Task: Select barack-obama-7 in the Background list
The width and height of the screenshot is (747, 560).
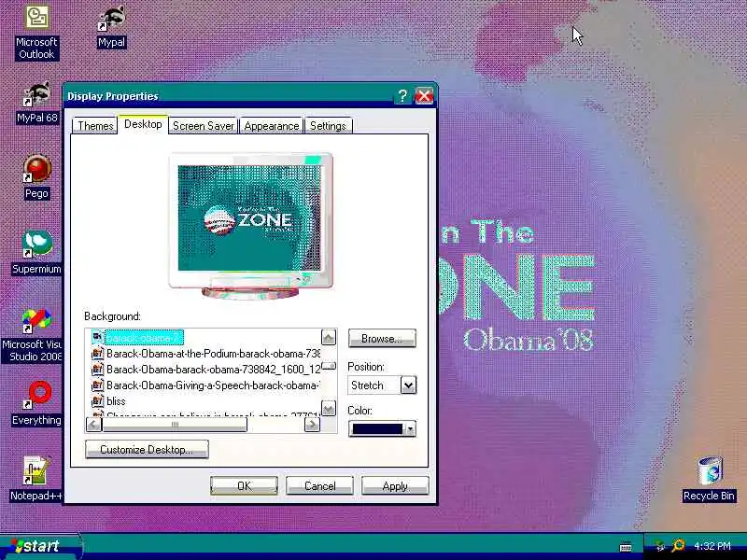Action: pos(144,338)
